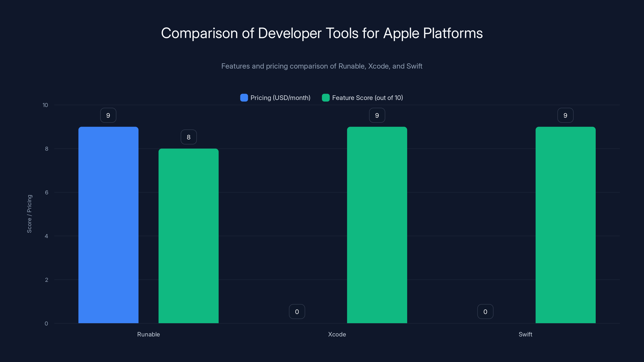This screenshot has width=644, height=362.
Task: Click the y-axis tick label 10
Action: pos(45,105)
